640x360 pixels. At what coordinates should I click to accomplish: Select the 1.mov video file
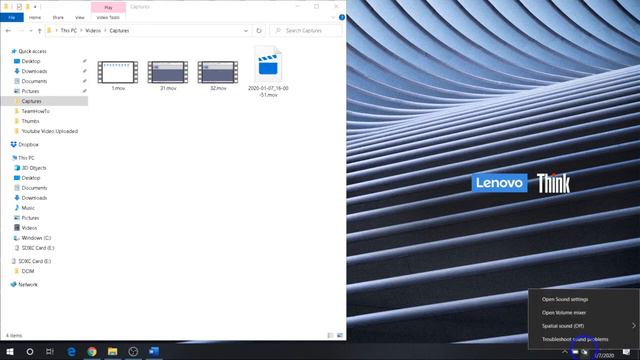click(118, 76)
